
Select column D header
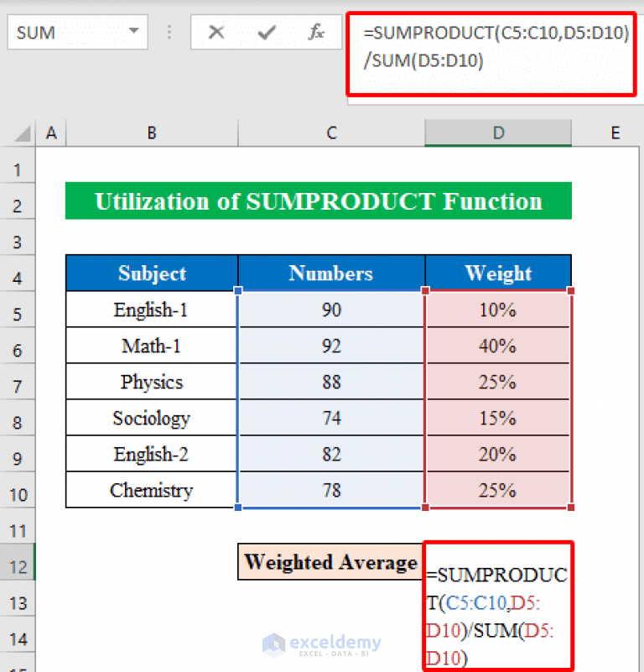[498, 133]
